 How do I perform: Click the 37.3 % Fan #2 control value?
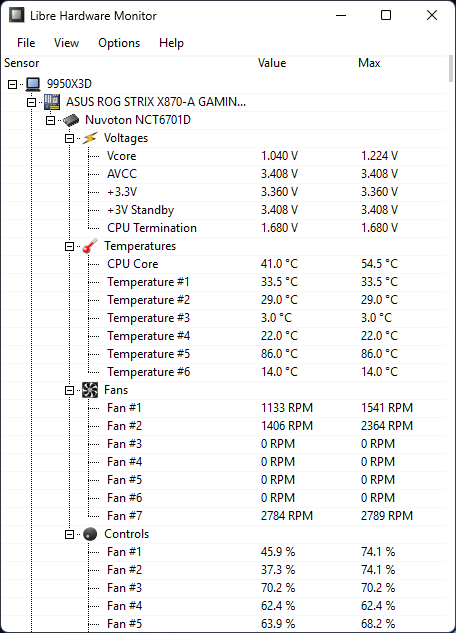[x=278, y=570]
